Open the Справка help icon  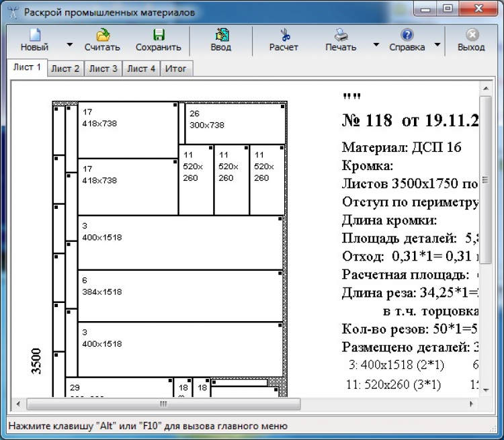tap(407, 35)
